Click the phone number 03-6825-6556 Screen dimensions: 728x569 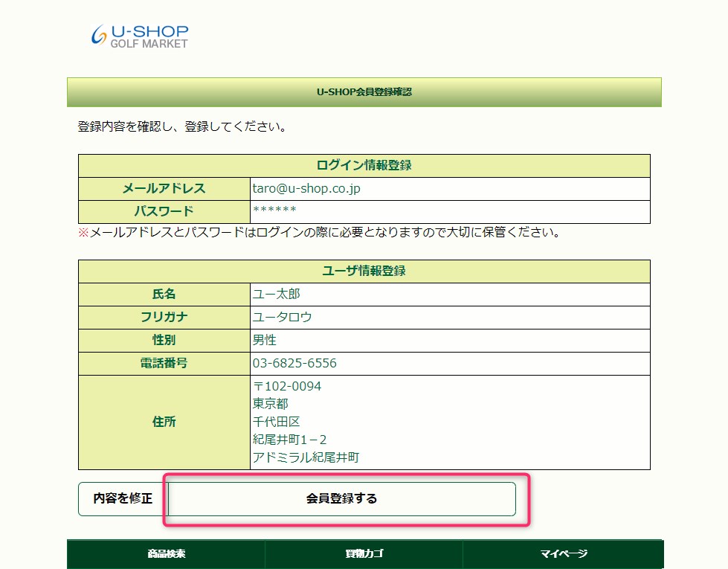[294, 363]
